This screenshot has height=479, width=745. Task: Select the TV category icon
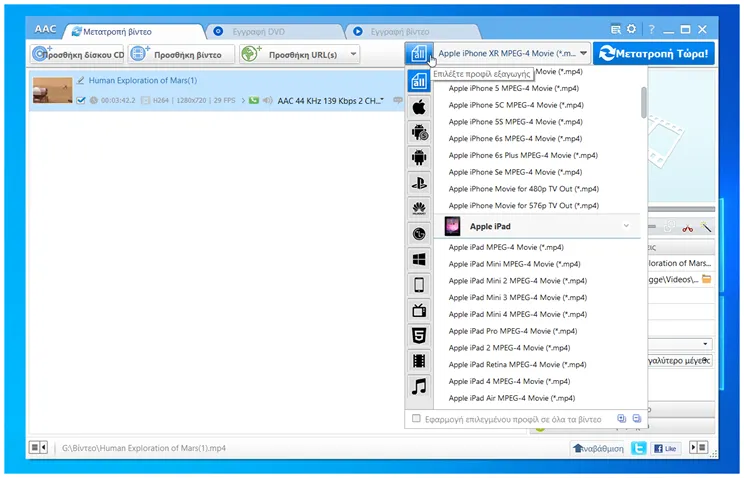click(x=419, y=310)
